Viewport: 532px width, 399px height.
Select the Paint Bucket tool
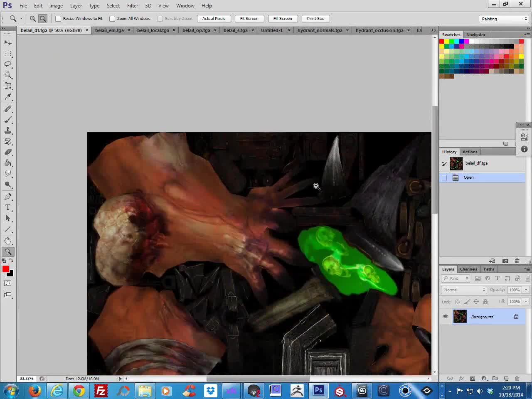8,163
